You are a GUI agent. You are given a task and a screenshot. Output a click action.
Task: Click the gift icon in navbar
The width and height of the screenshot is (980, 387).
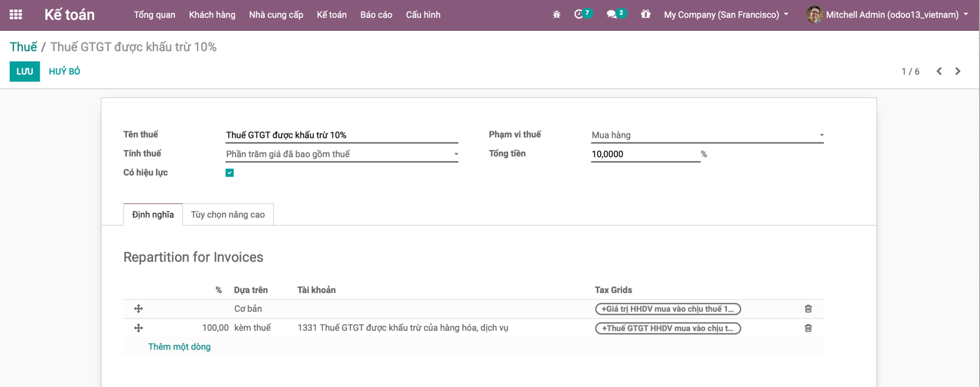[x=645, y=14]
